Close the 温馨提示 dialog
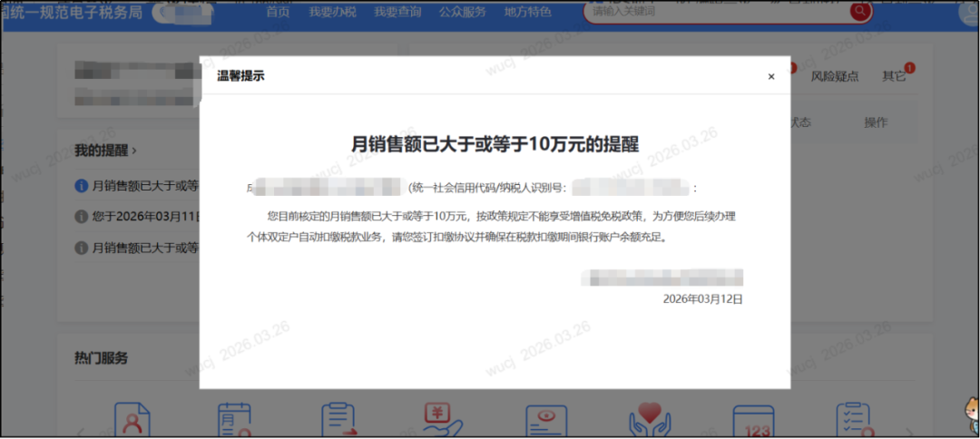Screen dimensions: 980x439 click(x=771, y=77)
